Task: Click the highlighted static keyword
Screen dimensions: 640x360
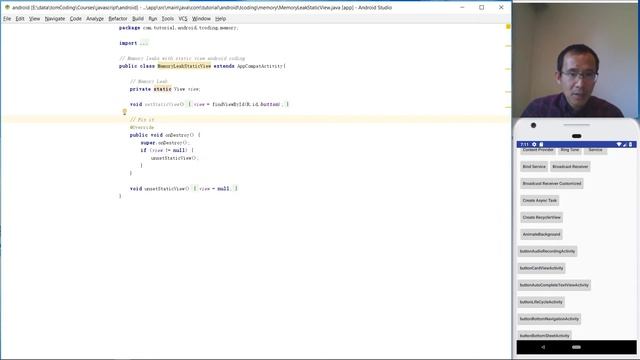Action: point(162,89)
